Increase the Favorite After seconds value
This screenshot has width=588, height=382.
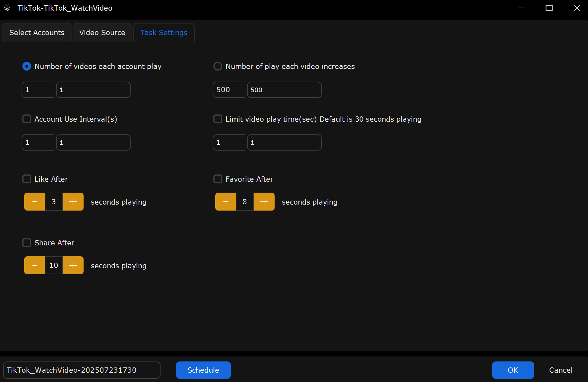[x=264, y=202]
